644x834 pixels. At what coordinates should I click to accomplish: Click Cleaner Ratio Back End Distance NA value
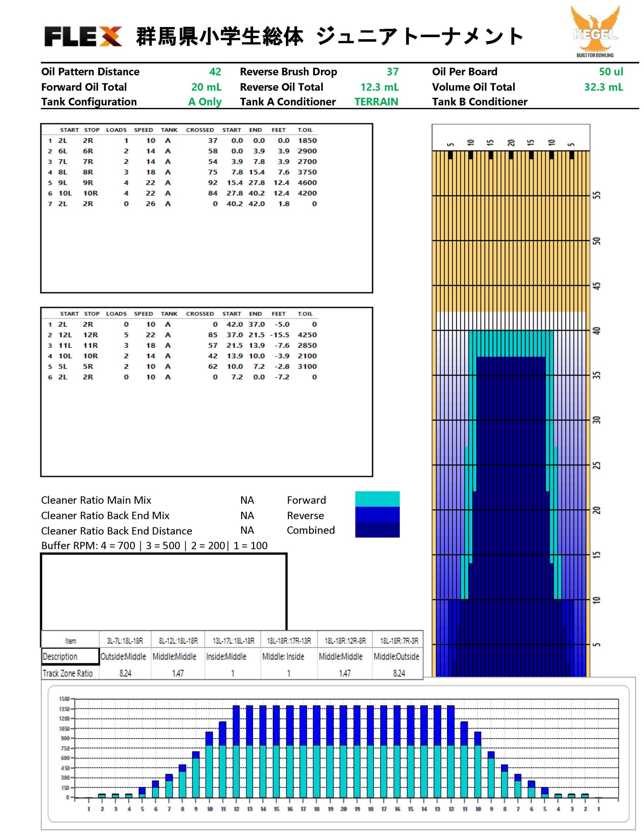point(247,530)
